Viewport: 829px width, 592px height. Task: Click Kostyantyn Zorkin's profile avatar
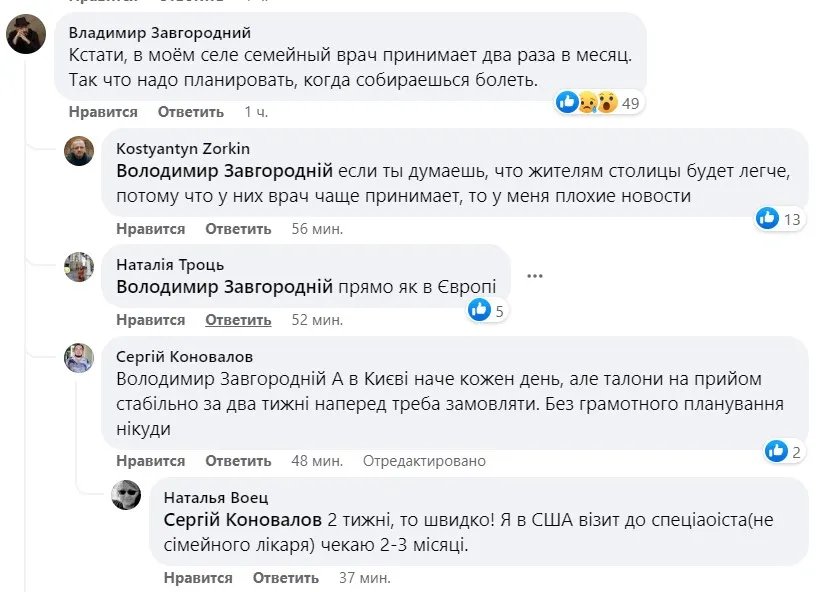coord(79,151)
